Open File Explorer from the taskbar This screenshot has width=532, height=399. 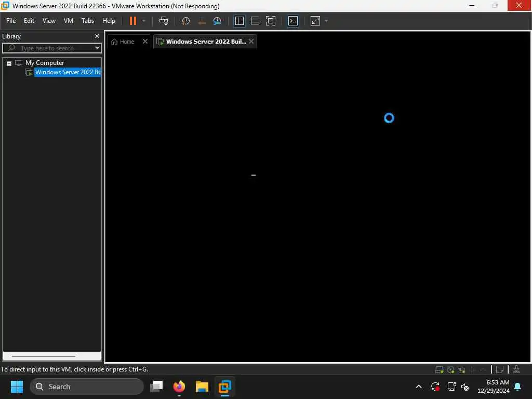(202, 387)
